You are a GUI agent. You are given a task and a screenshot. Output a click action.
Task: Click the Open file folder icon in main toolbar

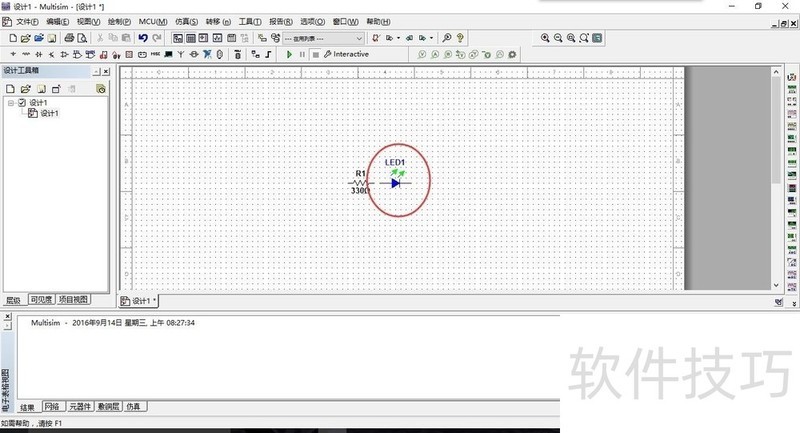click(x=26, y=38)
